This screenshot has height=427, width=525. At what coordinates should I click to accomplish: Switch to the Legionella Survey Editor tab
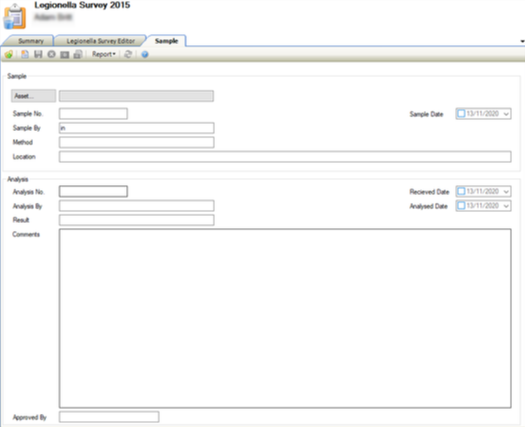tap(100, 41)
